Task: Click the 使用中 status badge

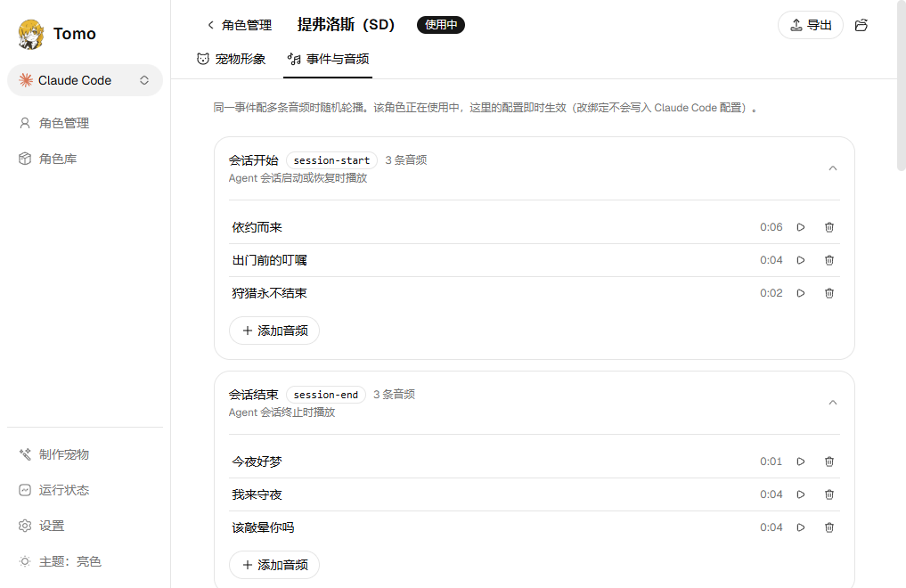Action: (441, 25)
